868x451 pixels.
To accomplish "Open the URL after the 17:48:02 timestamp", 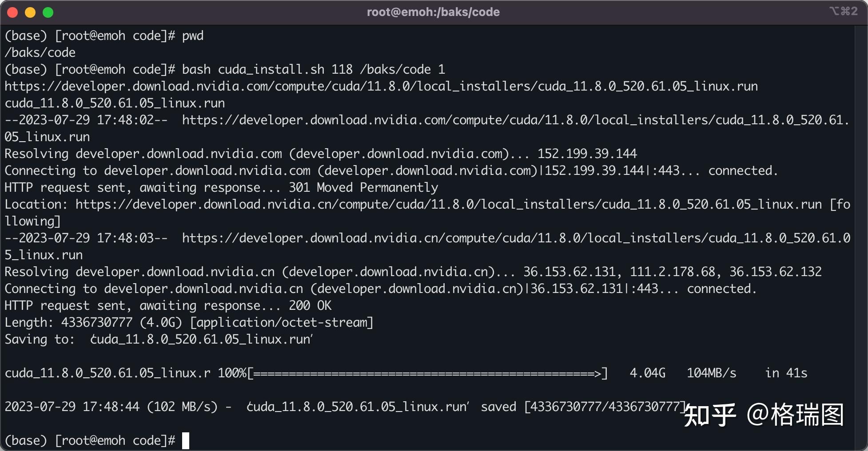I will 515,120.
